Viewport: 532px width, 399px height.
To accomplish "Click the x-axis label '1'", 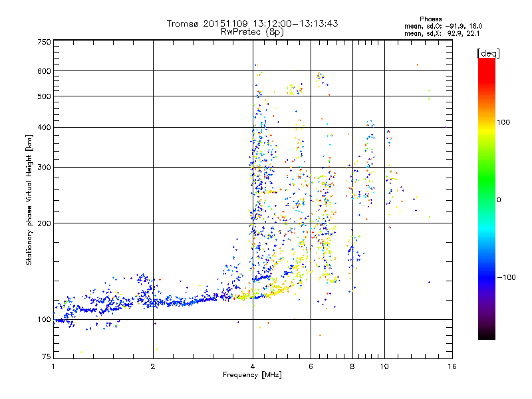I will [53, 366].
